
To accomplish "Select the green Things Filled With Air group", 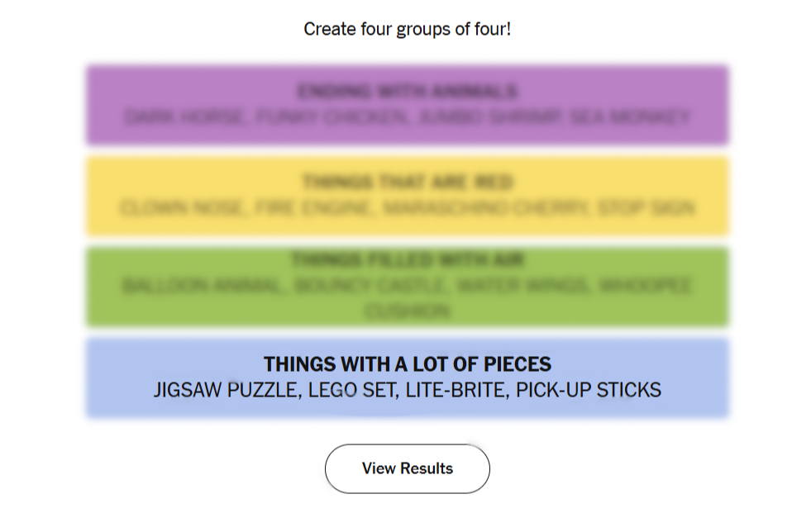I will [x=407, y=287].
